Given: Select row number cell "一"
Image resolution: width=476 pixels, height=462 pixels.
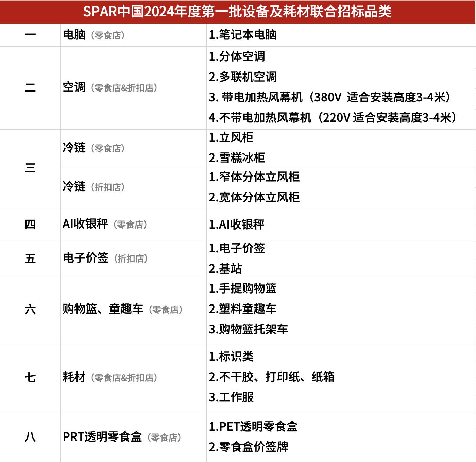Looking at the screenshot, I should [30, 35].
